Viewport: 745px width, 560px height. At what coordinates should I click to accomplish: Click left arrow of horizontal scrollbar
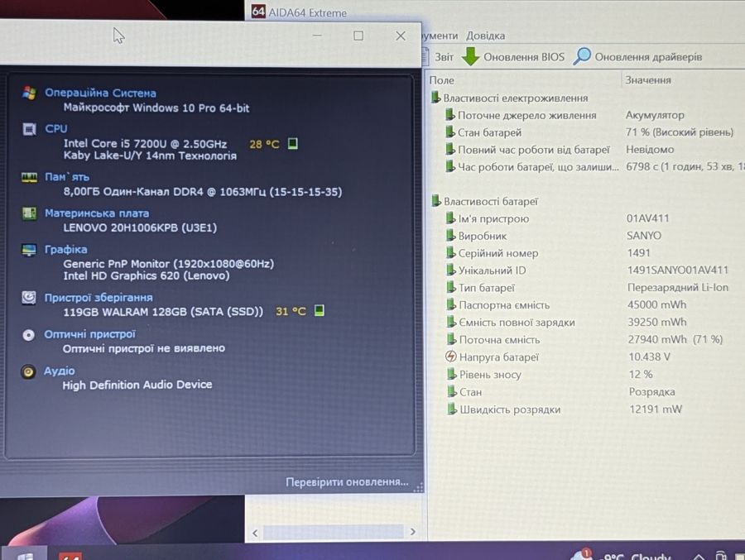point(255,533)
